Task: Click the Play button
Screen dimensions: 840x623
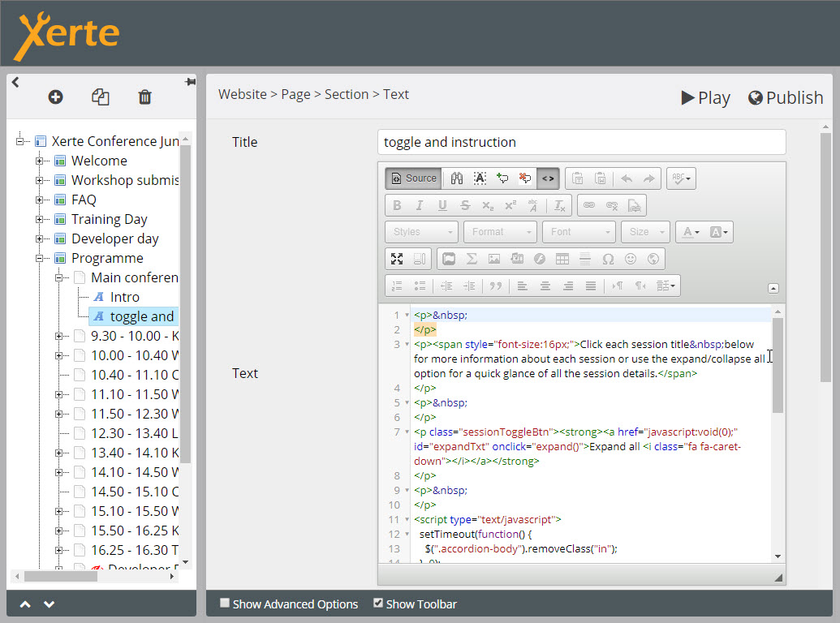Action: click(x=705, y=98)
